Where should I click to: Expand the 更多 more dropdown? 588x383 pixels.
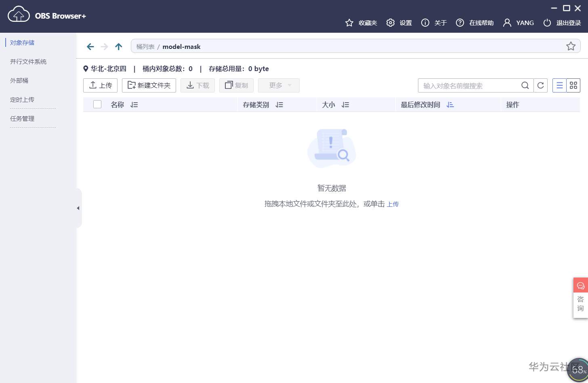[x=279, y=85]
